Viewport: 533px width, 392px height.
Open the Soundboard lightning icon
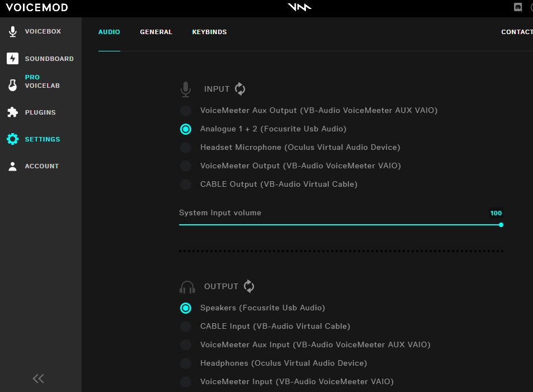point(12,59)
